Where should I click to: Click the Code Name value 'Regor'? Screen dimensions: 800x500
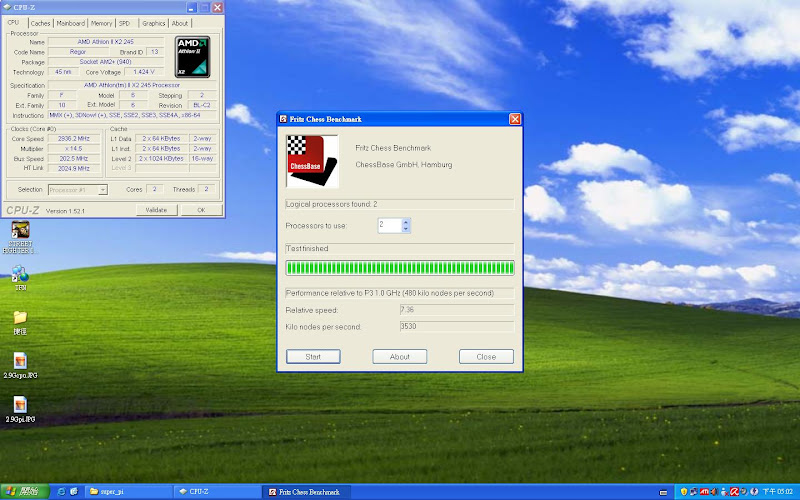[78, 52]
